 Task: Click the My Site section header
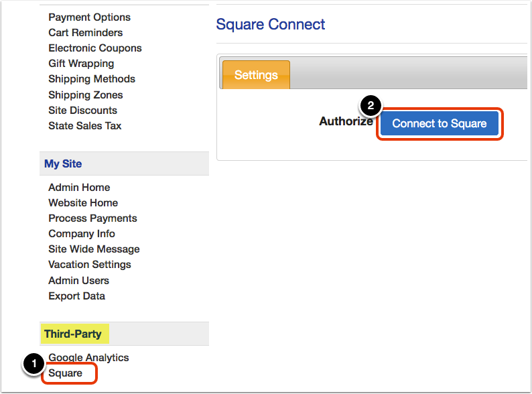[x=124, y=163]
